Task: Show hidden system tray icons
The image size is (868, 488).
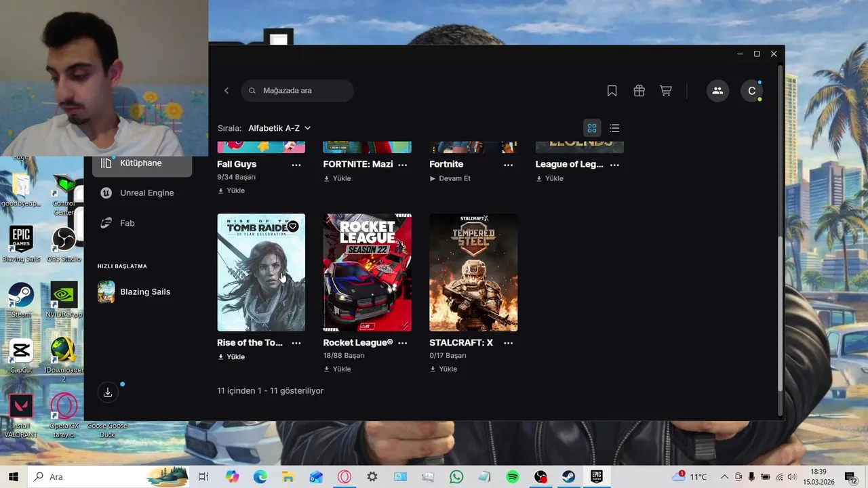Action: coord(724,477)
